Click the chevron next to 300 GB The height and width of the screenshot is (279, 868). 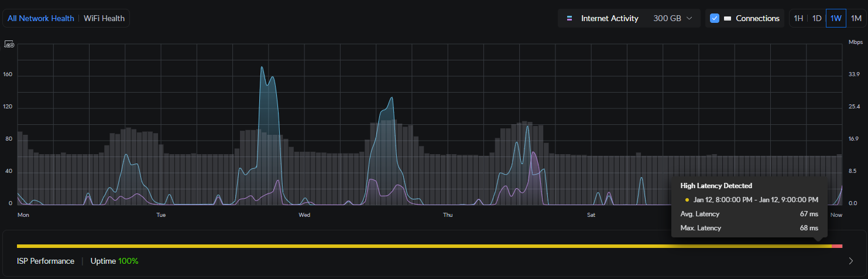689,18
